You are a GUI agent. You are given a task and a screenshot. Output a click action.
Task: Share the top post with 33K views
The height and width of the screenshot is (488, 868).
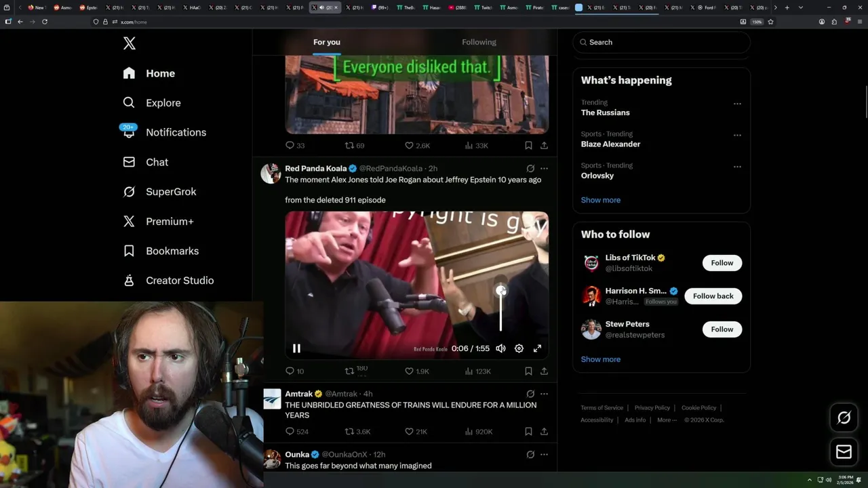tap(544, 146)
